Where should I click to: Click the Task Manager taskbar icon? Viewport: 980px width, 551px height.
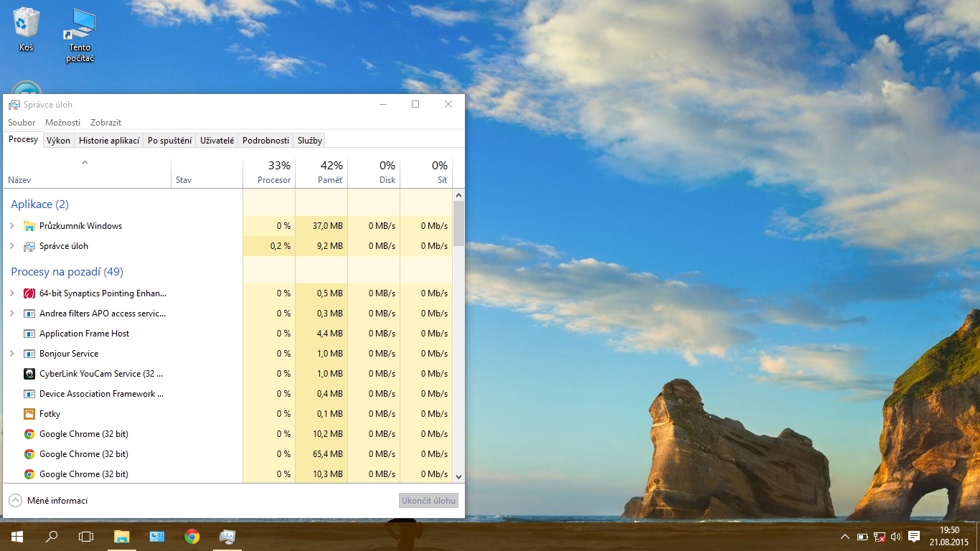[x=227, y=536]
